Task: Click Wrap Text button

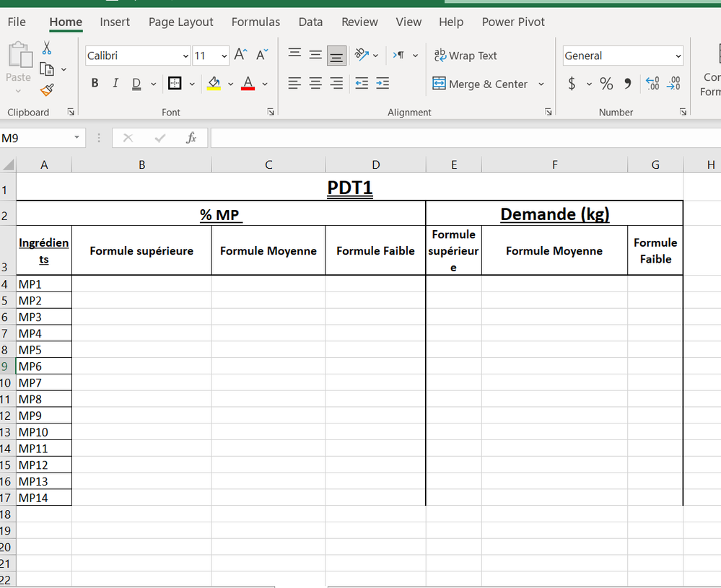Action: click(x=466, y=56)
